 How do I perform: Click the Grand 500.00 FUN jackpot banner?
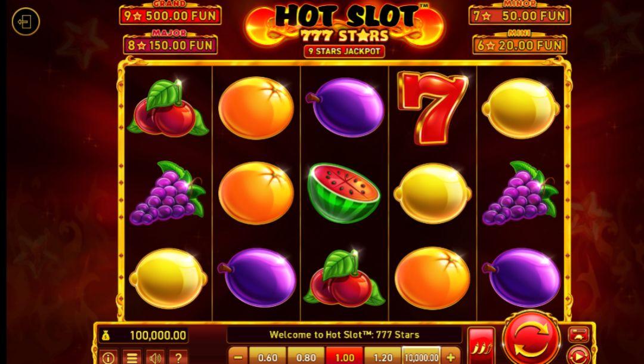[x=171, y=15]
